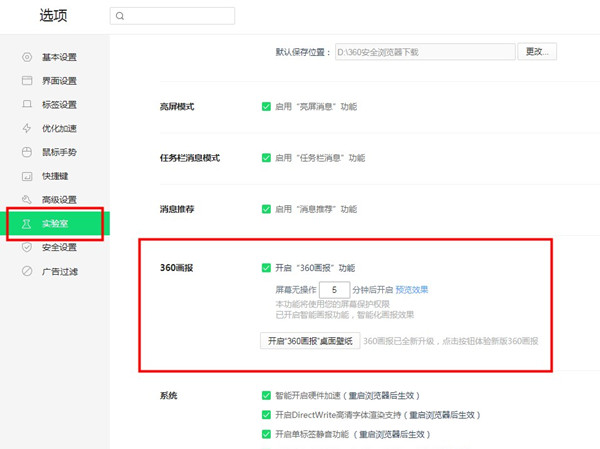Click the 360画报 heading

pyautogui.click(x=176, y=268)
